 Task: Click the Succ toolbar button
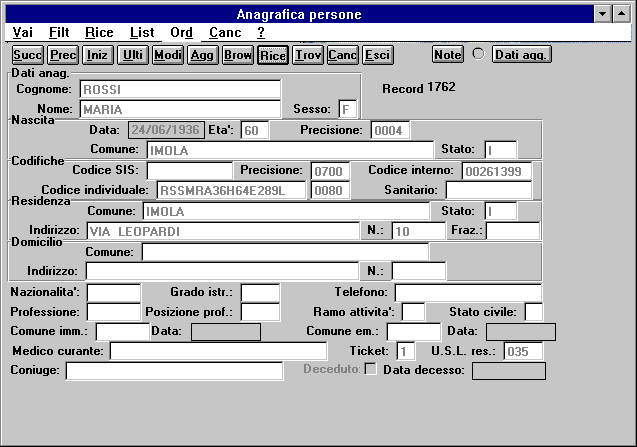click(27, 55)
